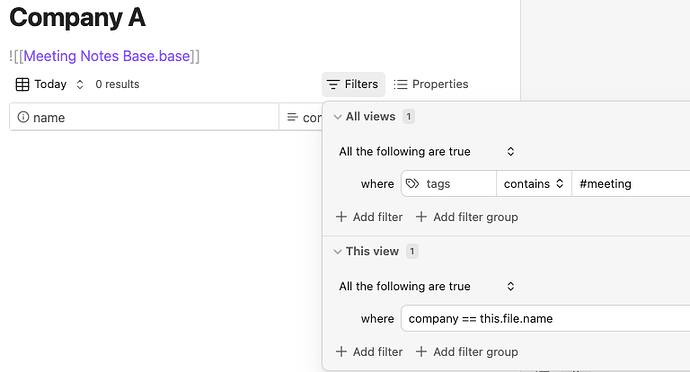Click the #meeting filter value field
Viewport: 690px width, 372px height.
click(630, 184)
